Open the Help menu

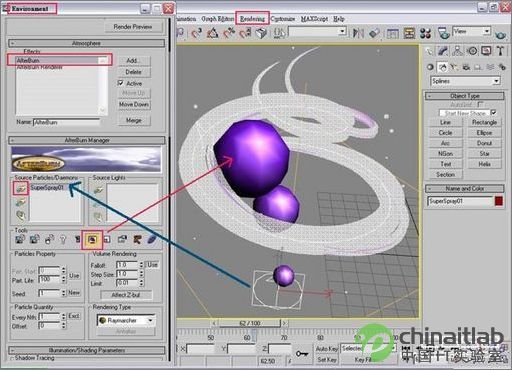click(x=338, y=19)
